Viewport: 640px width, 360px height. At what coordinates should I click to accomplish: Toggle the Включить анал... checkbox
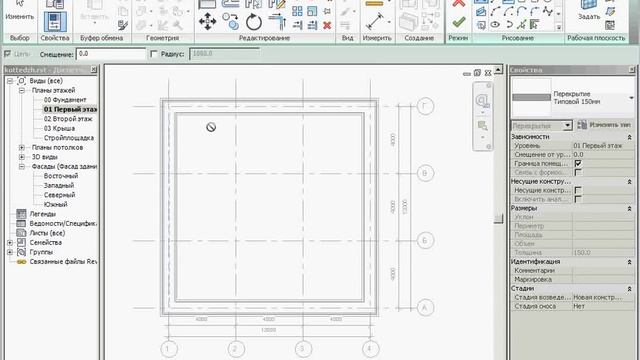pos(578,199)
